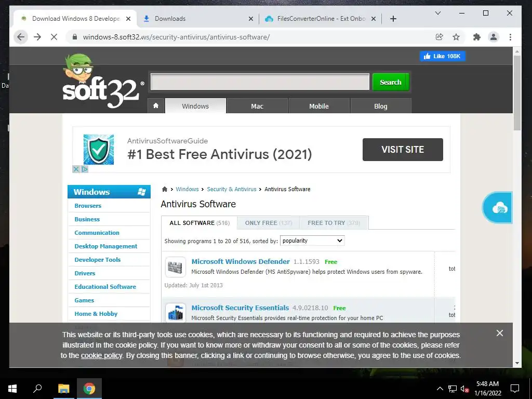
Task: Click the Chrome taskbar icon
Action: click(x=89, y=389)
